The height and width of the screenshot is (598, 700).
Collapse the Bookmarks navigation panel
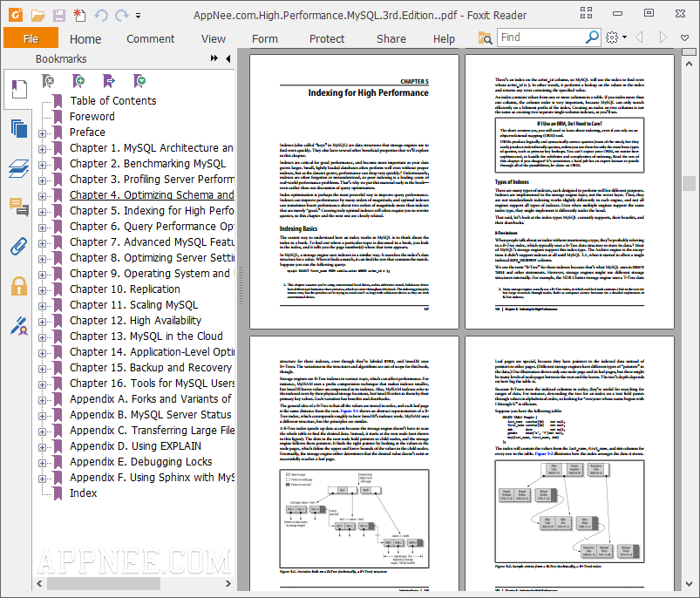(228, 58)
